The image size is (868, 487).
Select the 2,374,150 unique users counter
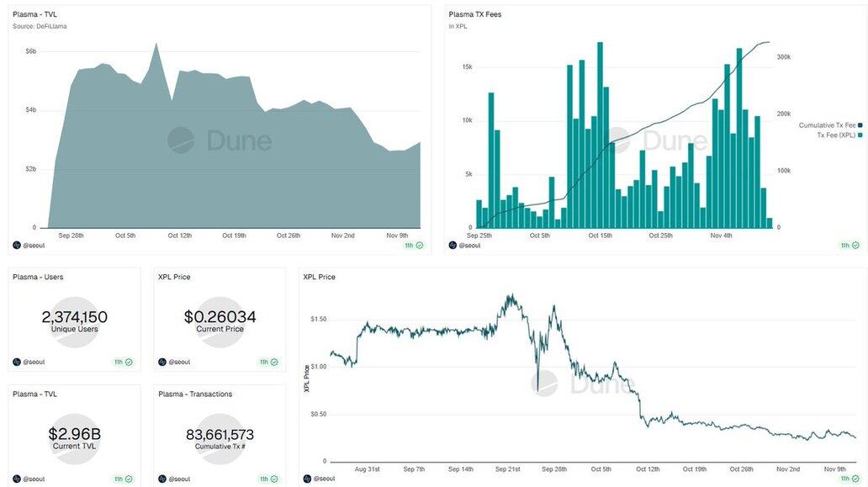[x=74, y=318]
